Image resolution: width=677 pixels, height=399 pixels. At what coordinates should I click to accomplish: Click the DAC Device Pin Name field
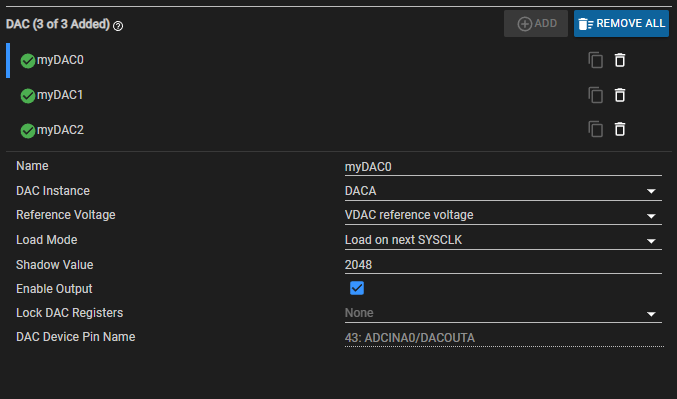pos(504,338)
